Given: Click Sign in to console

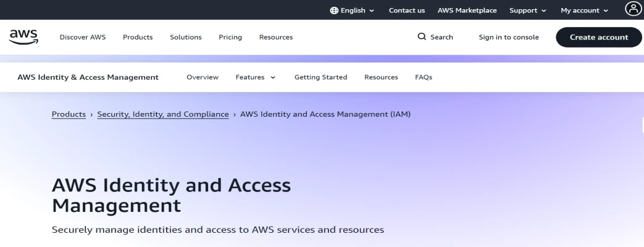Looking at the screenshot, I should point(508,37).
